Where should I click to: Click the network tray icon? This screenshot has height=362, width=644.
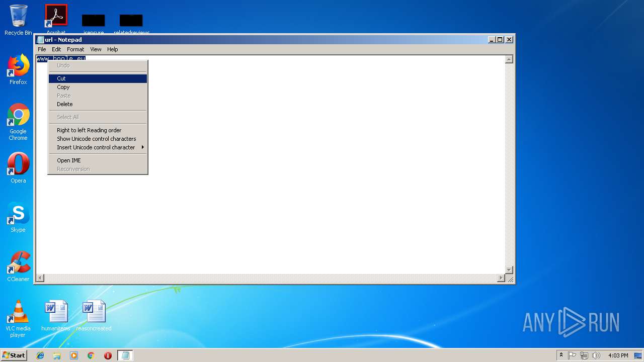tap(584, 355)
